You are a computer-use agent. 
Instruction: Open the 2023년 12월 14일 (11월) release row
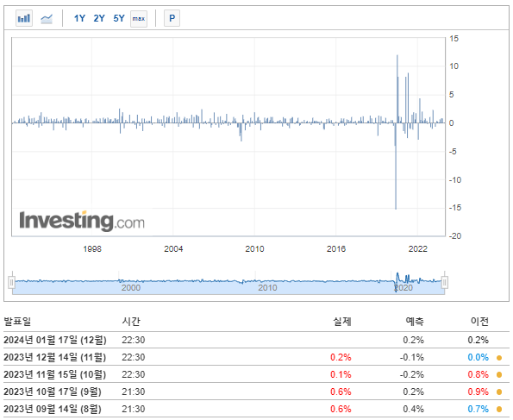tap(256, 358)
